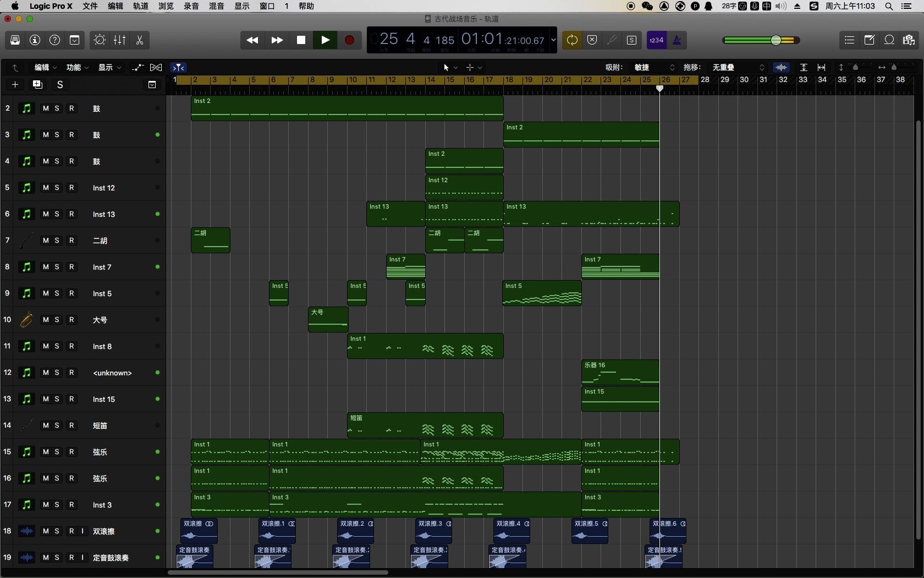Toggle the Catch playhead button
The width and height of the screenshot is (924, 578).
pyautogui.click(x=178, y=68)
